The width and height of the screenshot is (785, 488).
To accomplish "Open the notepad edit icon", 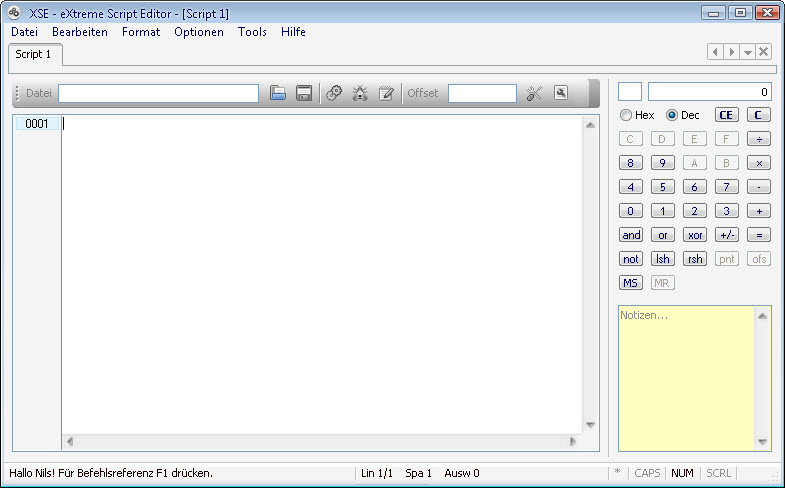I will [386, 93].
